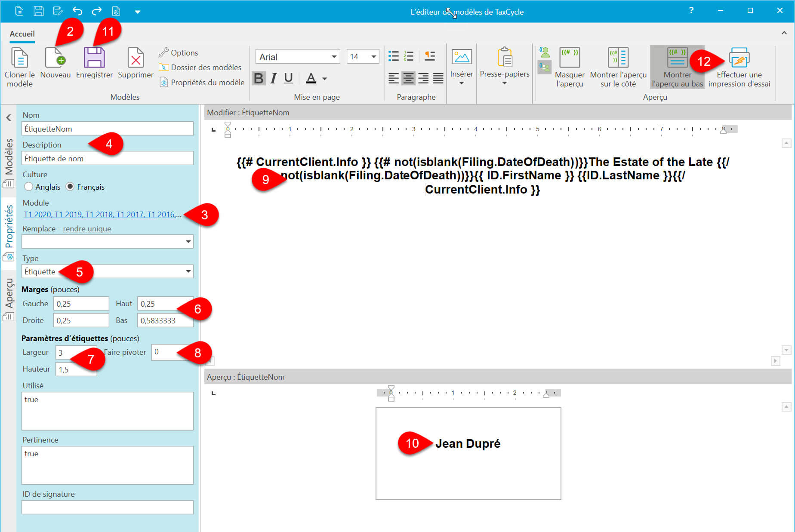Toggle bold formatting
The image size is (795, 532).
point(259,78)
